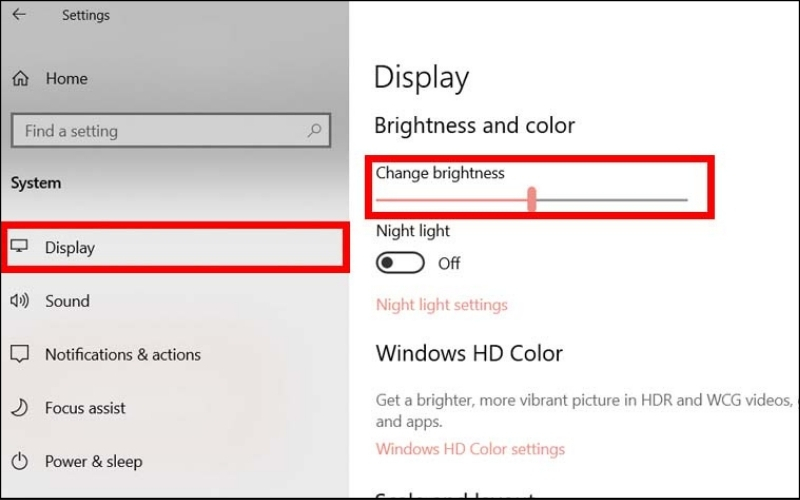The width and height of the screenshot is (800, 500).
Task: Select Notifications & actions in sidebar
Action: 122,354
